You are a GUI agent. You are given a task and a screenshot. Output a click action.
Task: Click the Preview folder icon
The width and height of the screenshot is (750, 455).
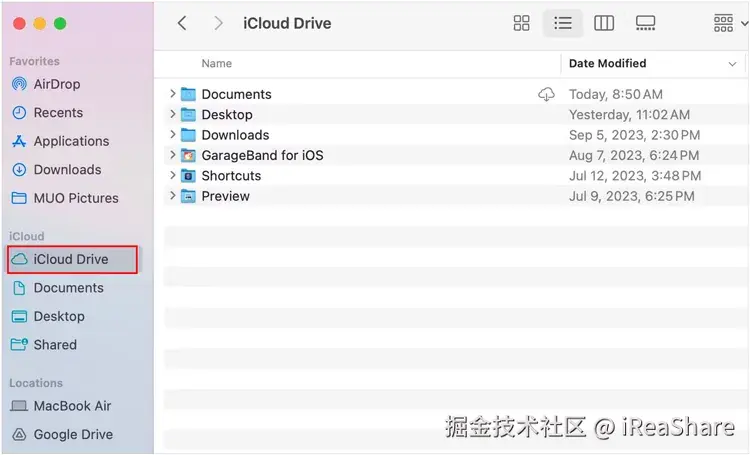[x=188, y=196]
